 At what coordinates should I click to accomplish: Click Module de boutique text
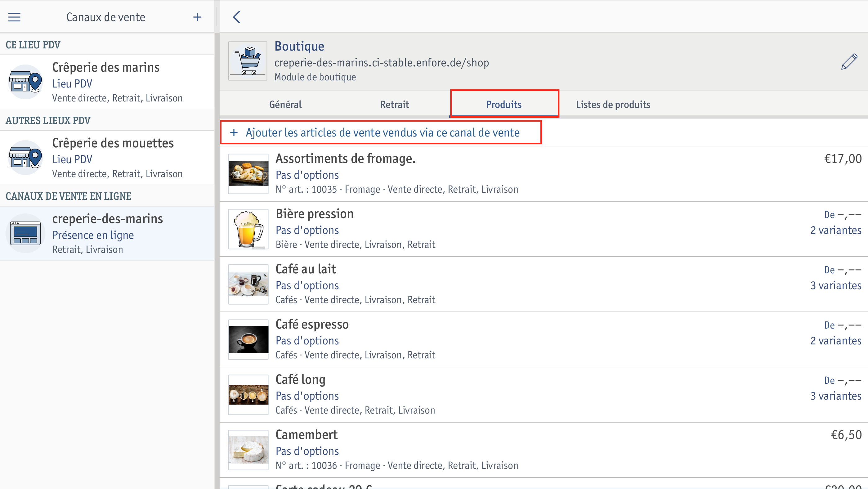click(x=315, y=77)
